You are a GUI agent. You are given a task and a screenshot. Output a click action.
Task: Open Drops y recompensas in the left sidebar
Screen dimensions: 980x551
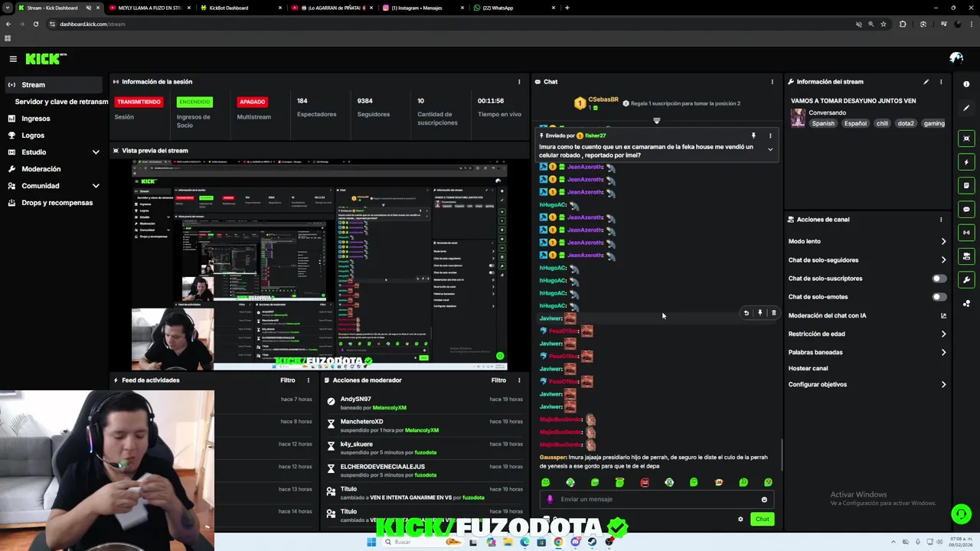click(x=52, y=203)
